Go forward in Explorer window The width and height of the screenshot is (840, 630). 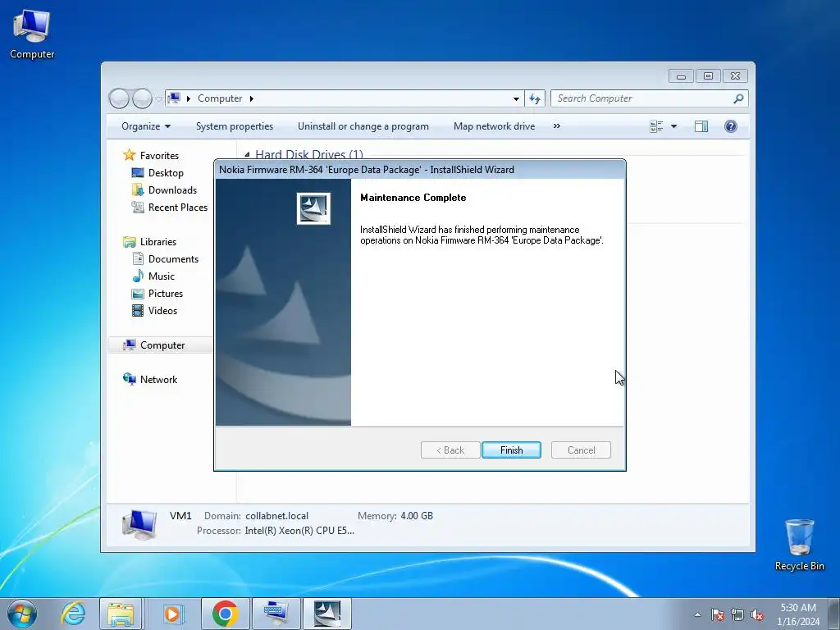point(142,98)
